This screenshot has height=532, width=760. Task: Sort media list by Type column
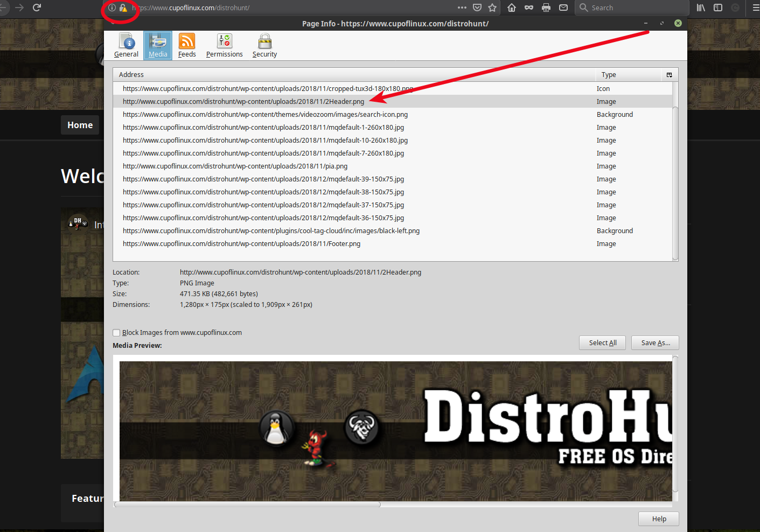click(x=628, y=75)
